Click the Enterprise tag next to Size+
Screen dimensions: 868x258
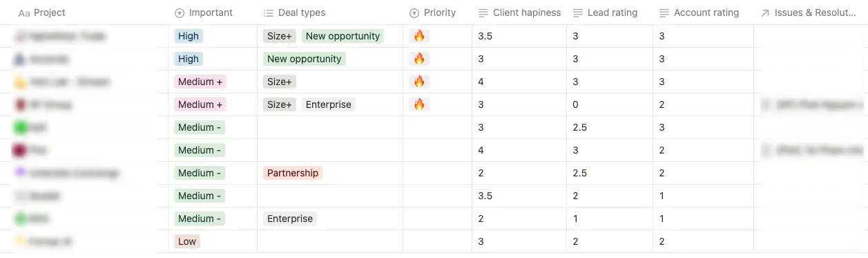coord(329,104)
